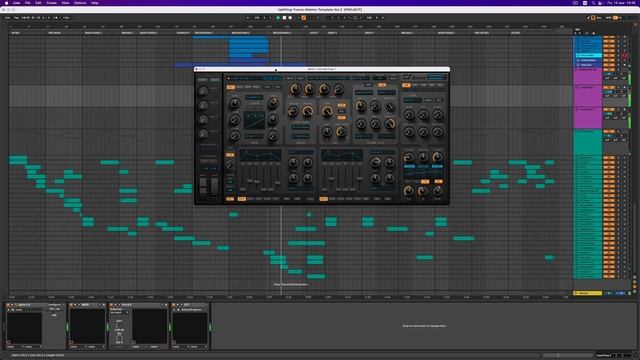Jump to the BREAK 1 locator
Image resolution: width=640 pixels, height=360 pixels.
[x=127, y=33]
